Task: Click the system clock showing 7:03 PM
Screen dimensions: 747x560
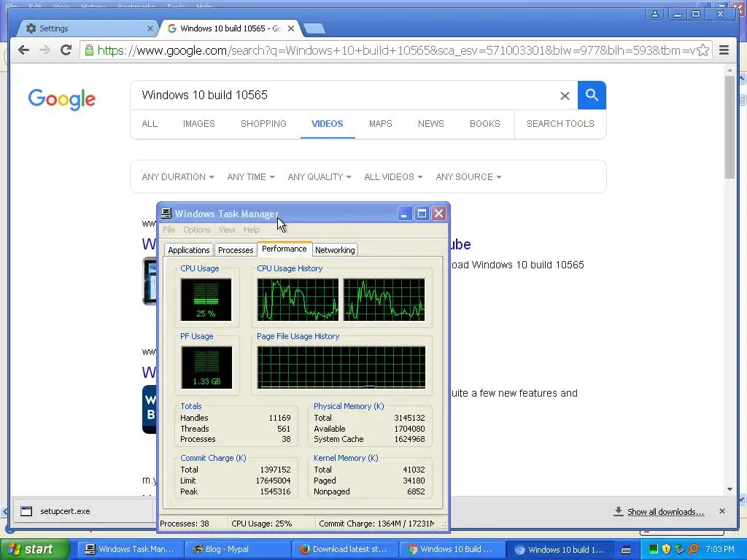Action: pos(719,550)
